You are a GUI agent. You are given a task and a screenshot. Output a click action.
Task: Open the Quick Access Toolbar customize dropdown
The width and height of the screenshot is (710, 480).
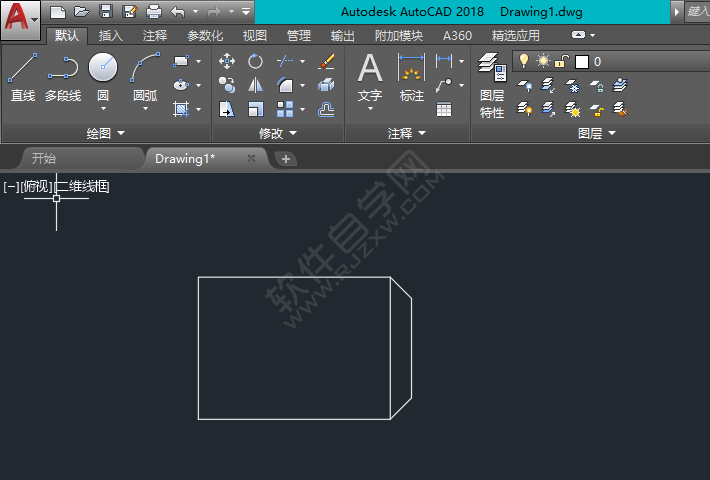coord(246,12)
